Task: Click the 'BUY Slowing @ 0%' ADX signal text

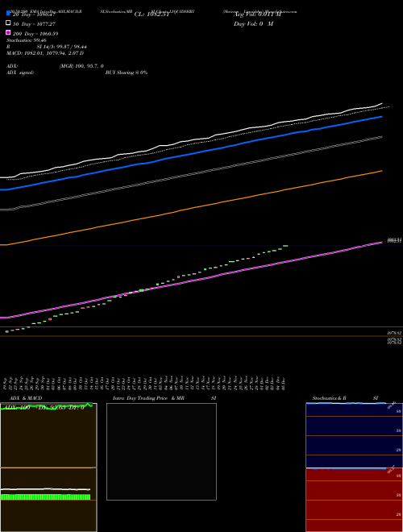Action: [x=127, y=73]
